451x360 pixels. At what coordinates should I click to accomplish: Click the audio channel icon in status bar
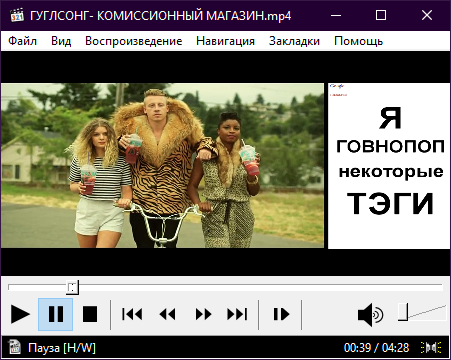pyautogui.click(x=431, y=348)
